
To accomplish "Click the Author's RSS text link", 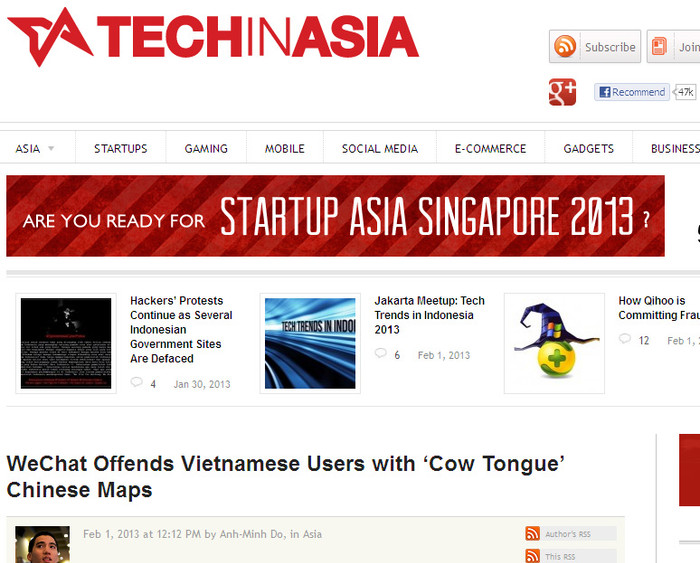I will point(568,534).
